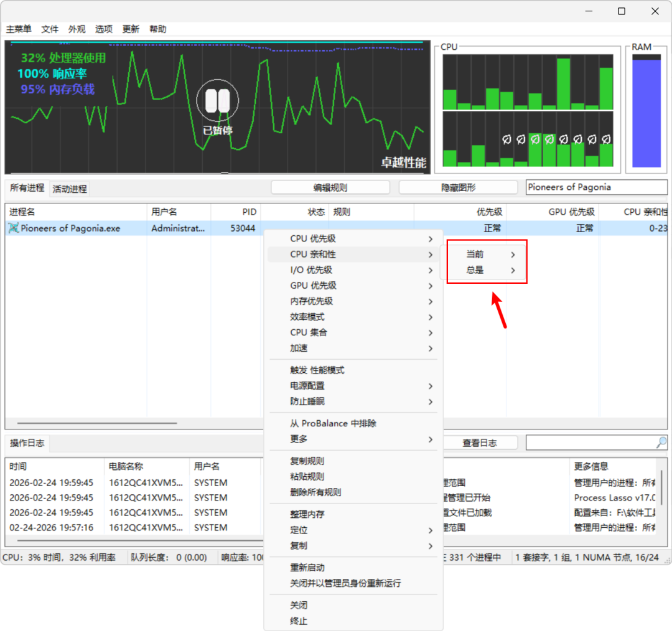Click the 更多信息 column header in log

tap(613, 466)
